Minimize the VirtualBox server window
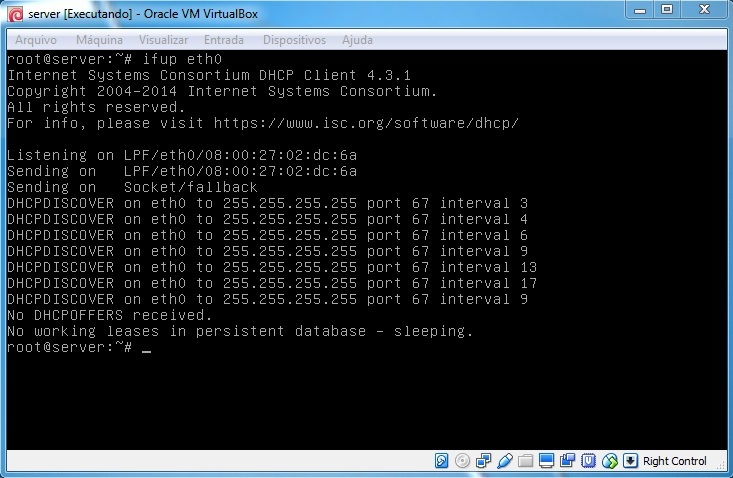 pos(640,10)
